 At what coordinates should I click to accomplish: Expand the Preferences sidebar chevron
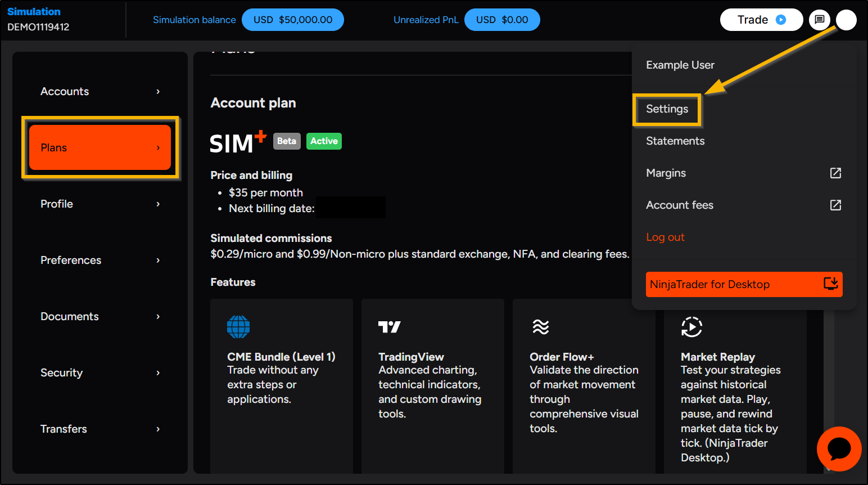click(158, 260)
